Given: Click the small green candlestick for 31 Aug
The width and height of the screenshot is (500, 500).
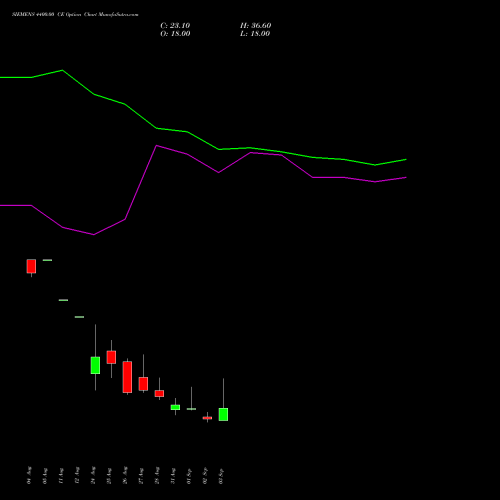Looking at the screenshot, I should pyautogui.click(x=175, y=407).
